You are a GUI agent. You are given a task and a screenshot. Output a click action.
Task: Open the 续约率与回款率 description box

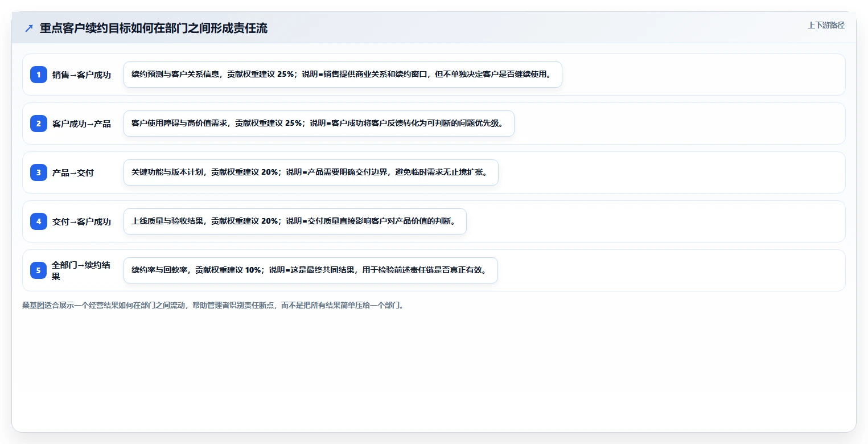click(311, 270)
